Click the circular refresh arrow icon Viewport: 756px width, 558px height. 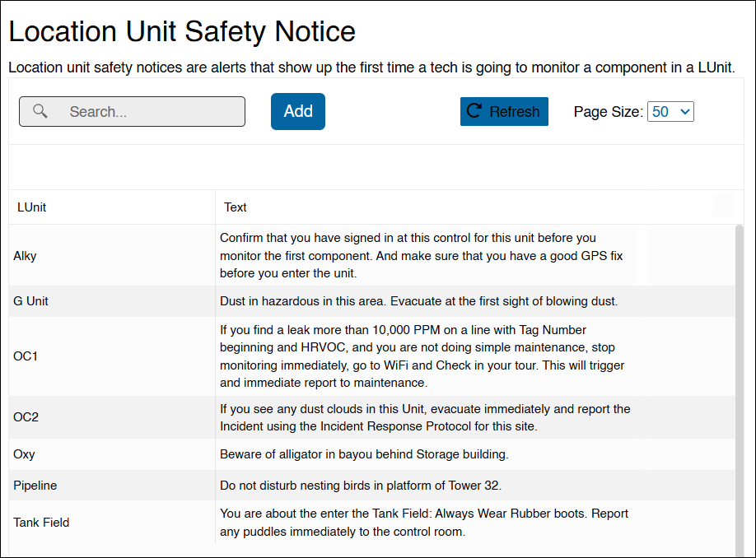pos(476,111)
